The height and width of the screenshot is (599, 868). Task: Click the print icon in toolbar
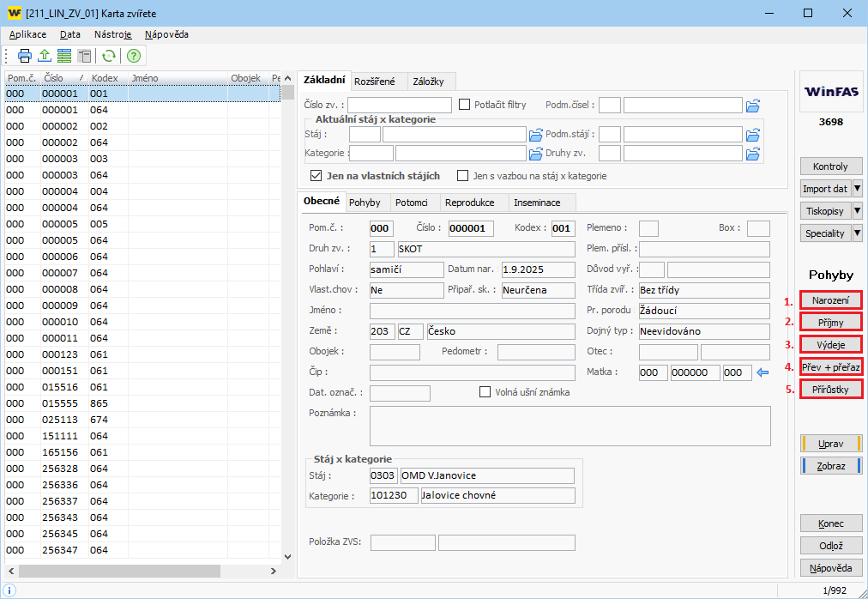pyautogui.click(x=25, y=56)
